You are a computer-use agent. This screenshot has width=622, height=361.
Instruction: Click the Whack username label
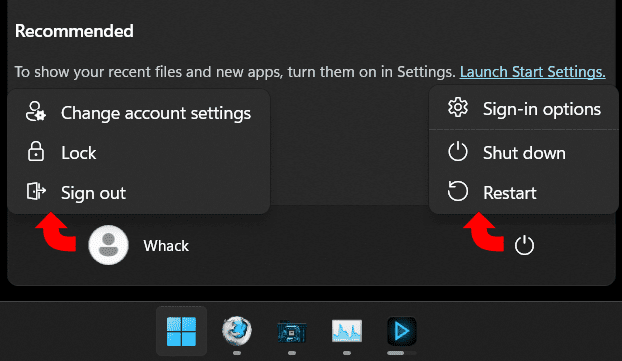166,246
